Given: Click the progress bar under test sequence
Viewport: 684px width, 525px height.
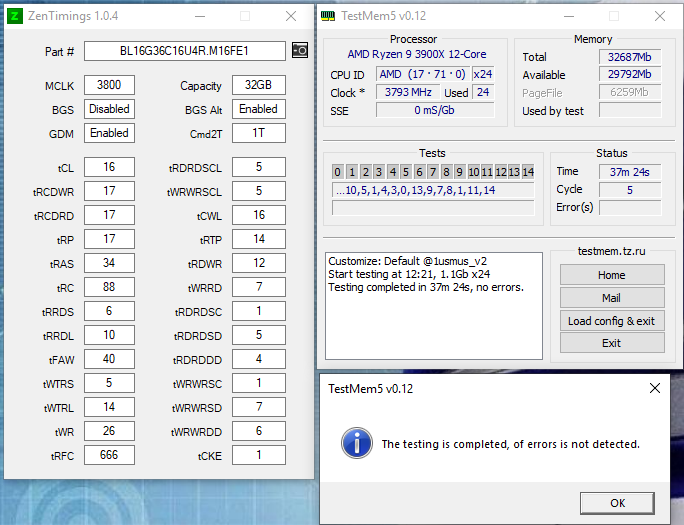Looking at the screenshot, I should pyautogui.click(x=433, y=208).
